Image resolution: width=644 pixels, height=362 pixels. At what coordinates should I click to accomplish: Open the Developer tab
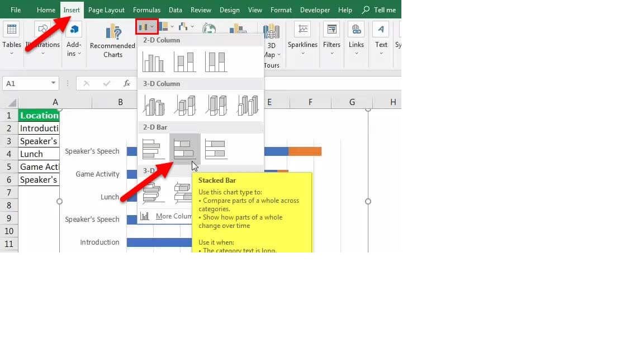click(315, 10)
